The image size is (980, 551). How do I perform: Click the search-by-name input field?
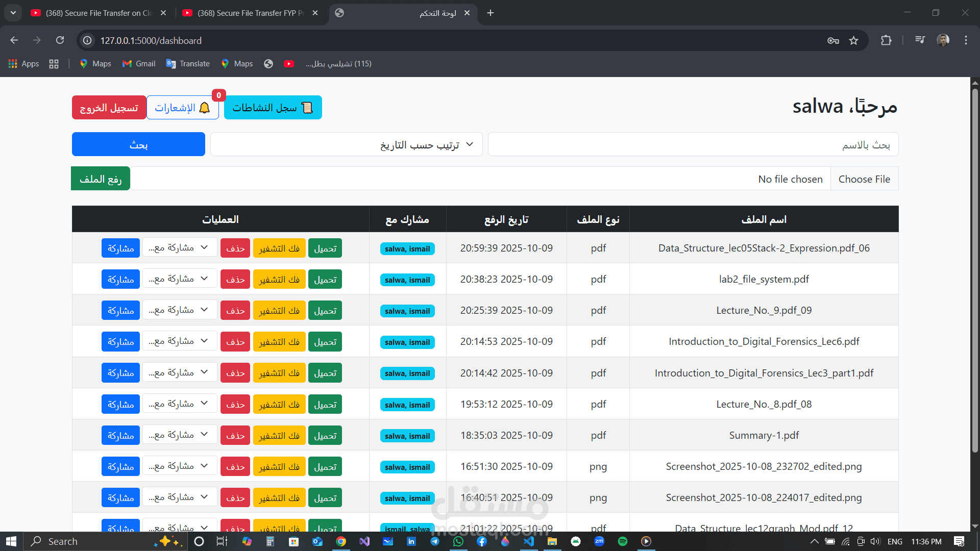pyautogui.click(x=693, y=145)
